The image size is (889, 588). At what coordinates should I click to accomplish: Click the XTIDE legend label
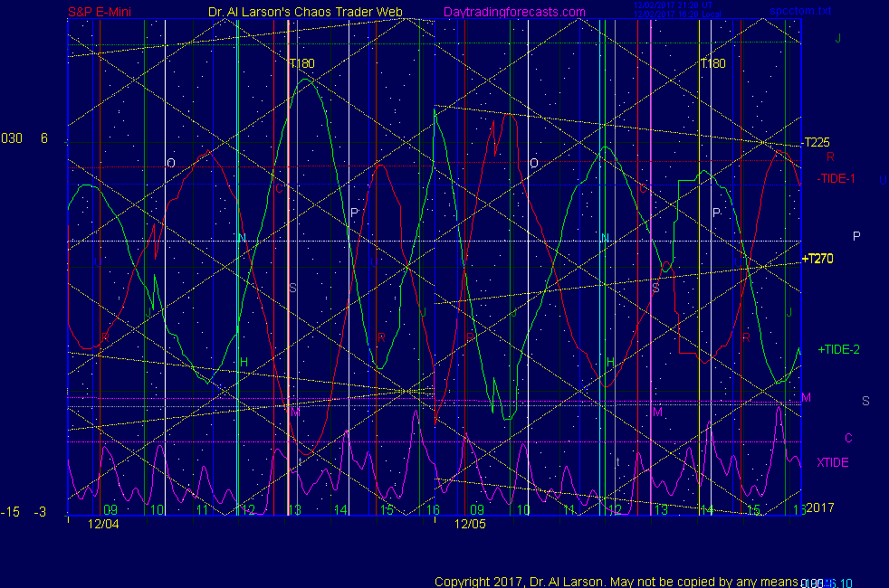tap(832, 462)
